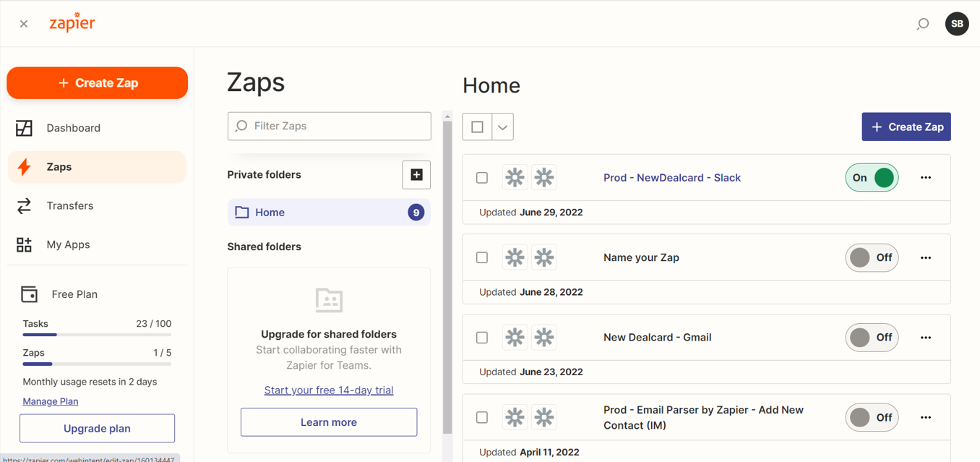
Task: Click the Dashboard icon in sidebar
Action: (x=24, y=128)
